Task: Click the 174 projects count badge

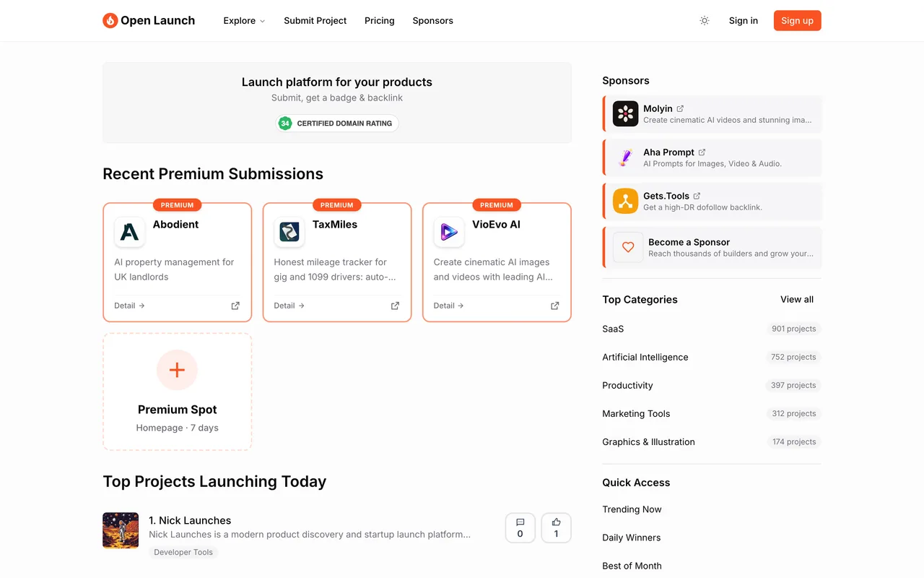Action: click(793, 442)
